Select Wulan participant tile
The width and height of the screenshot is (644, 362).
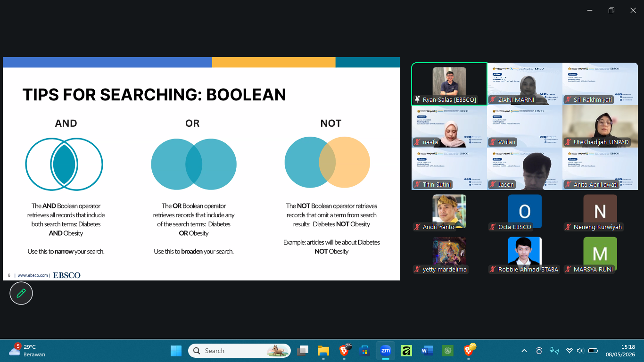525,126
